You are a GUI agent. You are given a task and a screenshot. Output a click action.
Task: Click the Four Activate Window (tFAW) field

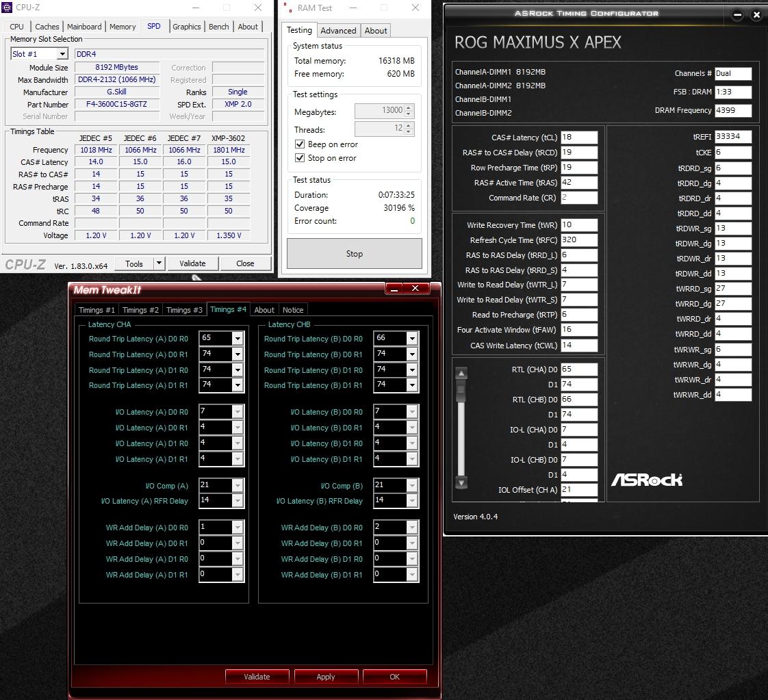coord(579,329)
